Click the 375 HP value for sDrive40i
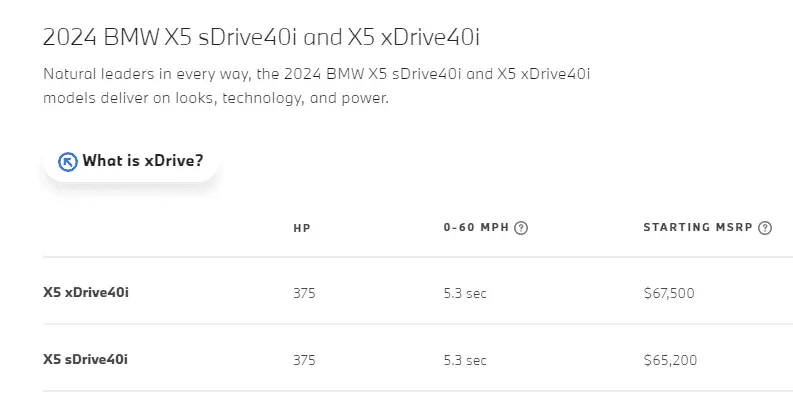Screen dimensions: 793x406 [304, 360]
